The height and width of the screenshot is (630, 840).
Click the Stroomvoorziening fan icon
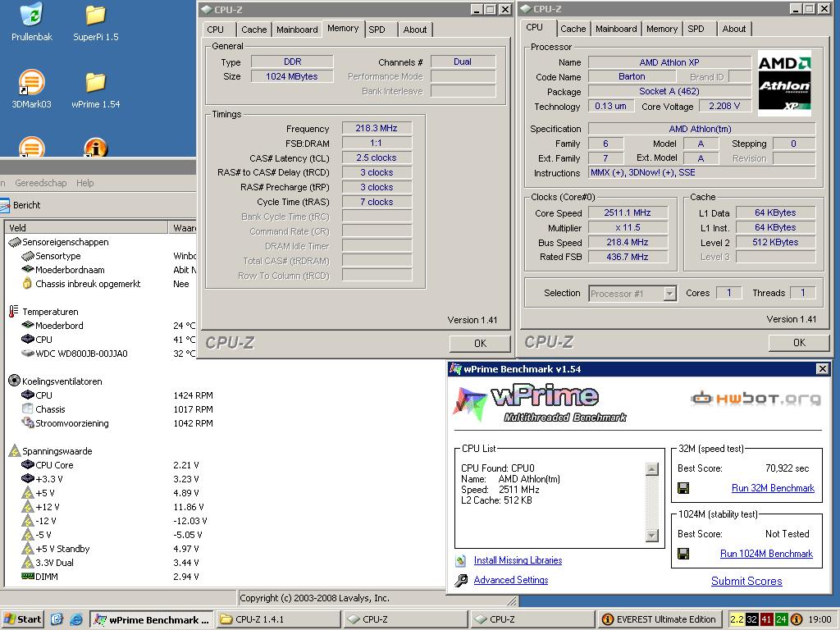click(28, 422)
